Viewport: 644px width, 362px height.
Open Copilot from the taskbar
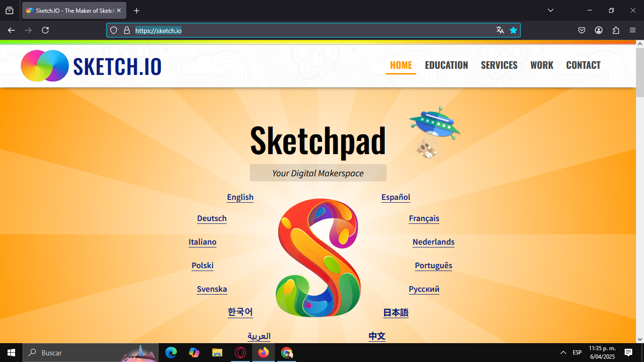194,353
